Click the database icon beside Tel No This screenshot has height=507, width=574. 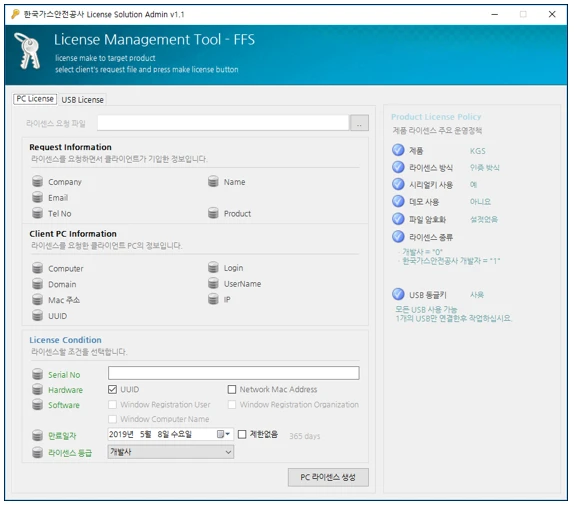pos(38,213)
